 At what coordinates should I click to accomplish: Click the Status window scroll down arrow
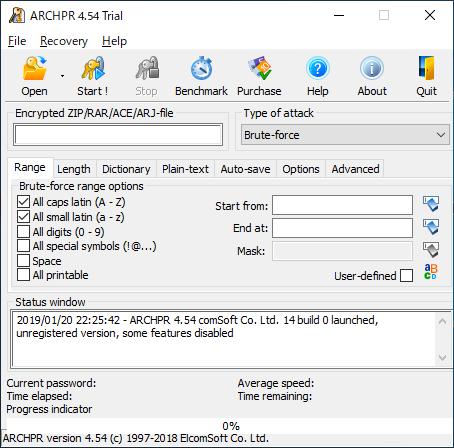pos(443,357)
